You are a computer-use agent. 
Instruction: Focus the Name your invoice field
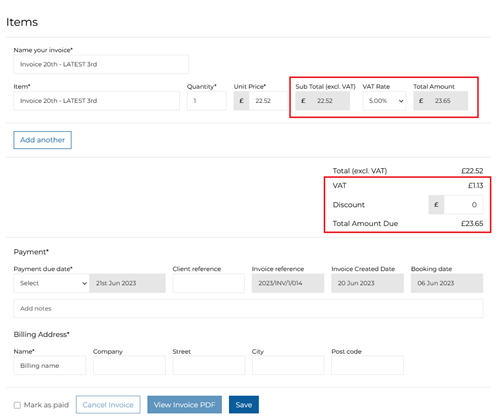tap(101, 64)
